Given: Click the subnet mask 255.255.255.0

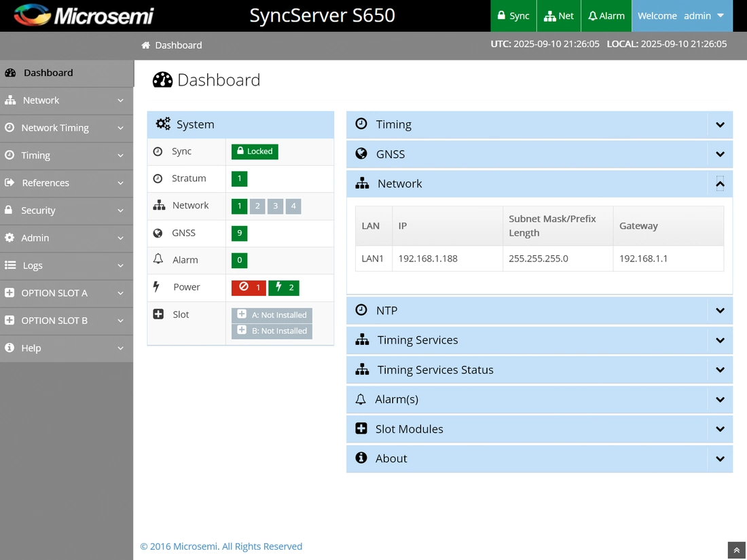Looking at the screenshot, I should coord(539,259).
